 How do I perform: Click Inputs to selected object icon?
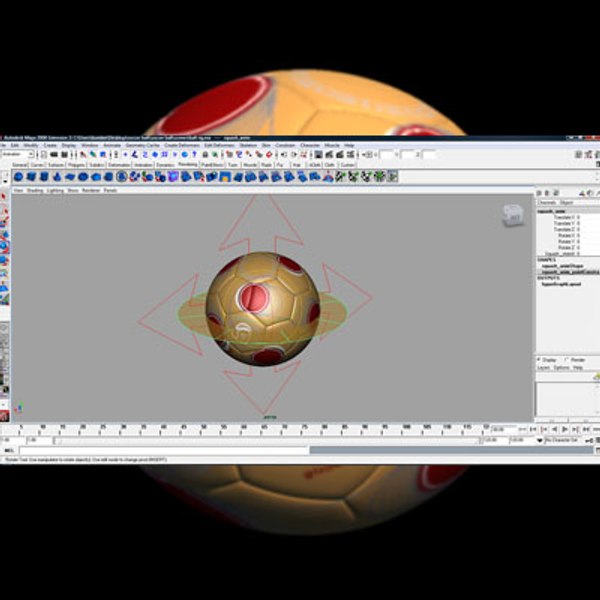point(284,155)
